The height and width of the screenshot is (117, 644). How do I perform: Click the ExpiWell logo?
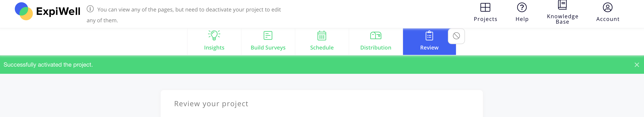click(48, 11)
